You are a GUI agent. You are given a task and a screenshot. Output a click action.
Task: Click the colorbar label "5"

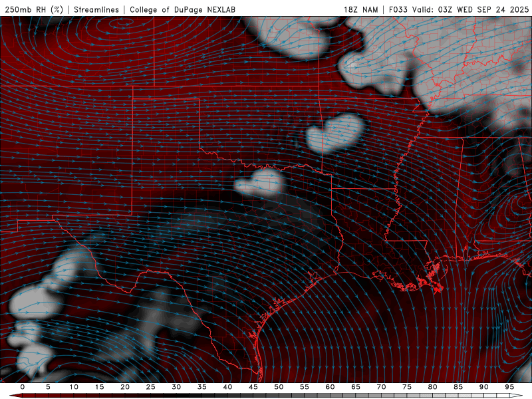(x=48, y=387)
